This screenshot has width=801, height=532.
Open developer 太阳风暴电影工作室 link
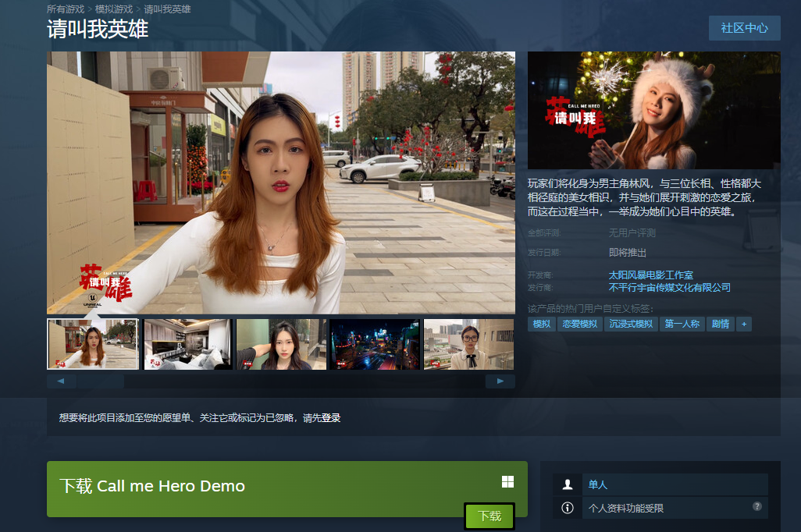(x=651, y=275)
